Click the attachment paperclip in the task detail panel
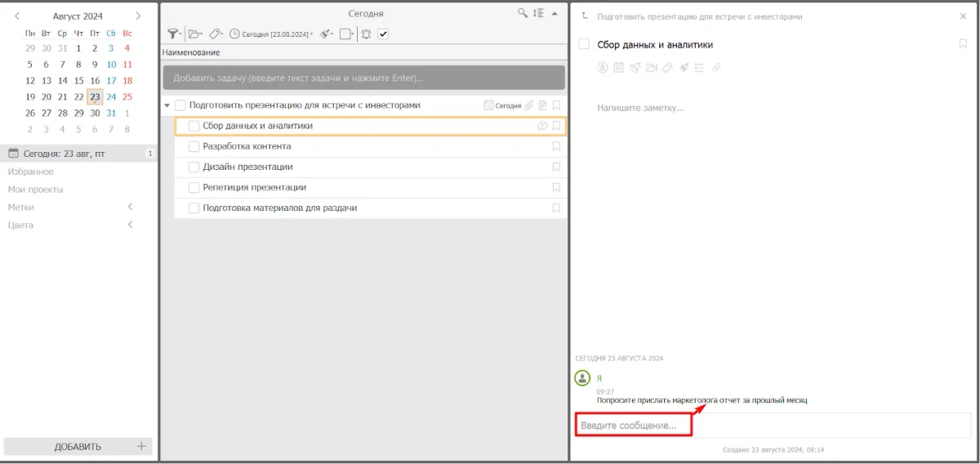This screenshot has height=464, width=980. [717, 68]
